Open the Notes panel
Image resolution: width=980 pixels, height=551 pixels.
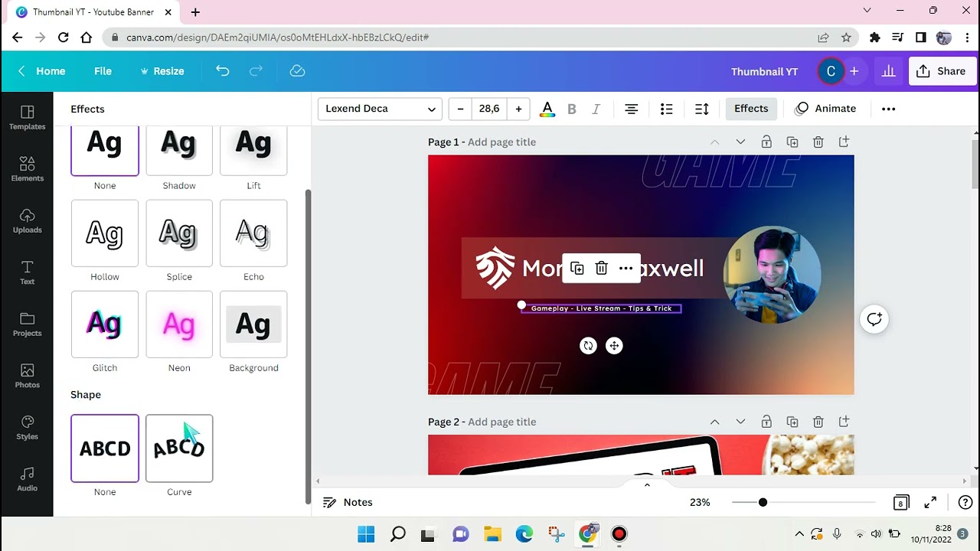[x=348, y=502]
